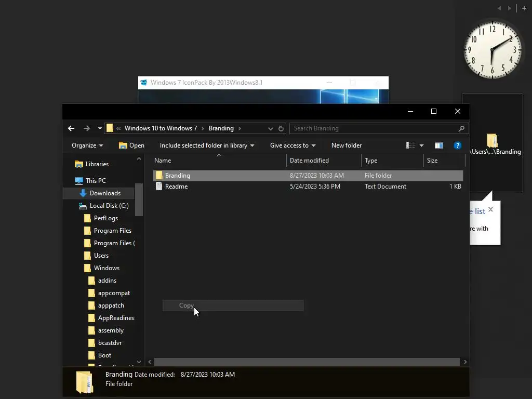The height and width of the screenshot is (399, 532).
Task: Click the Open toolbar button
Action: (x=131, y=145)
